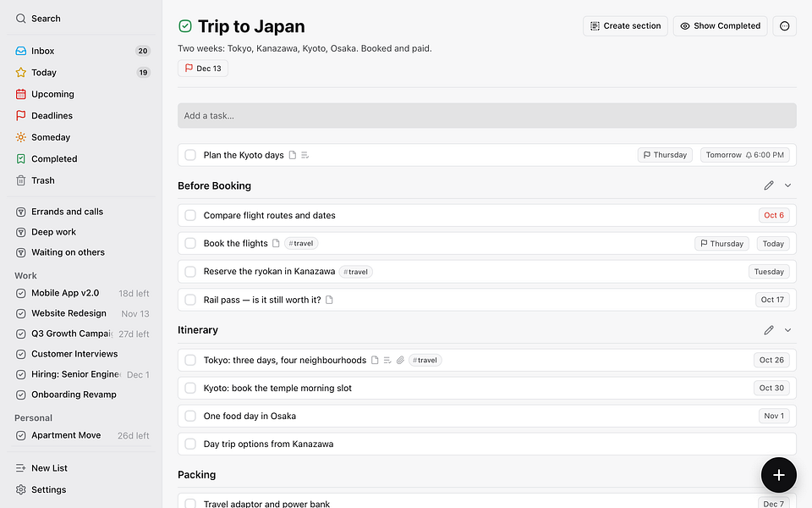The image size is (812, 508).
Task: Go to the Today view
Action: [81, 73]
